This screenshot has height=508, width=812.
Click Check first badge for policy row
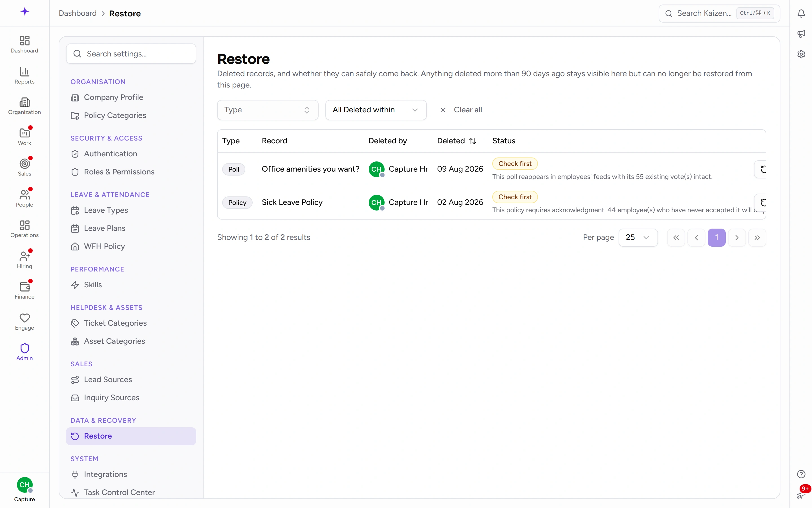click(x=515, y=197)
